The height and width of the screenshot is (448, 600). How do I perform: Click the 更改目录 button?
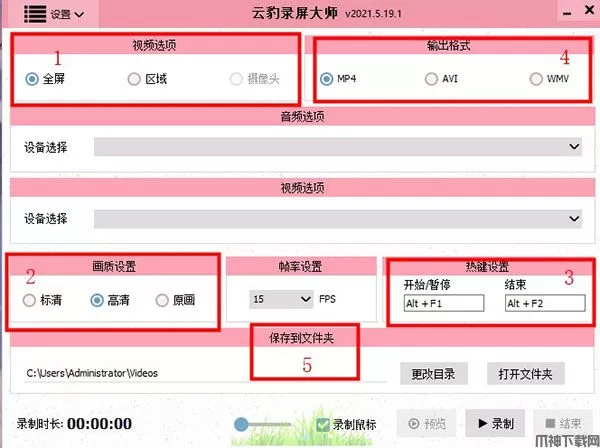(434, 374)
